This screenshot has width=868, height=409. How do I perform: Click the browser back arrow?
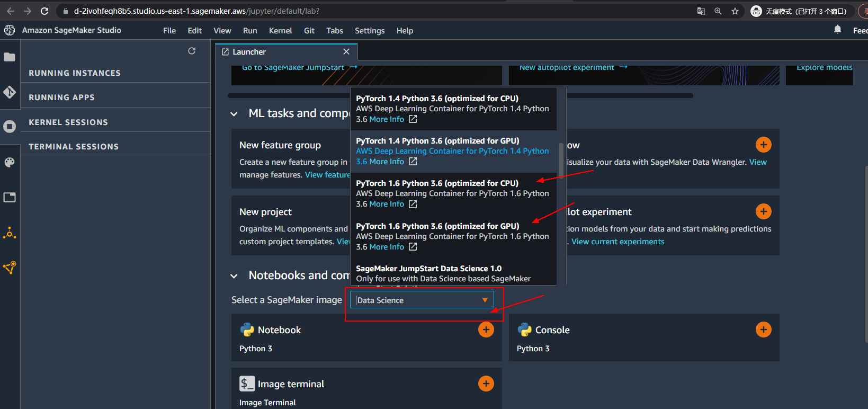(x=11, y=11)
